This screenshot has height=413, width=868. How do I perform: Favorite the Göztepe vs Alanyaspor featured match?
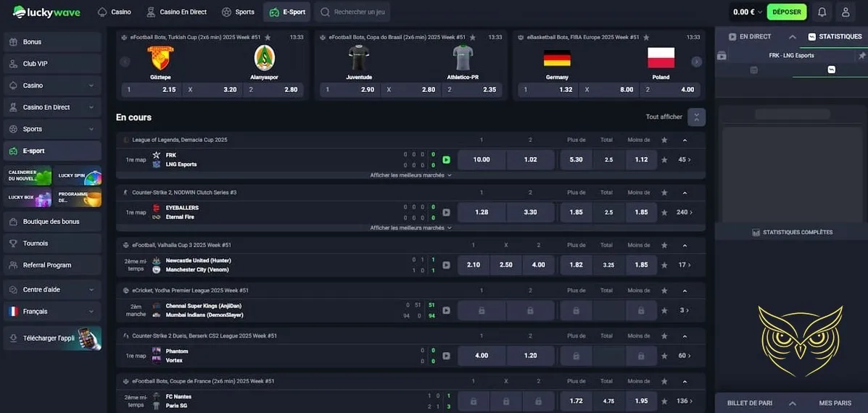click(x=268, y=37)
